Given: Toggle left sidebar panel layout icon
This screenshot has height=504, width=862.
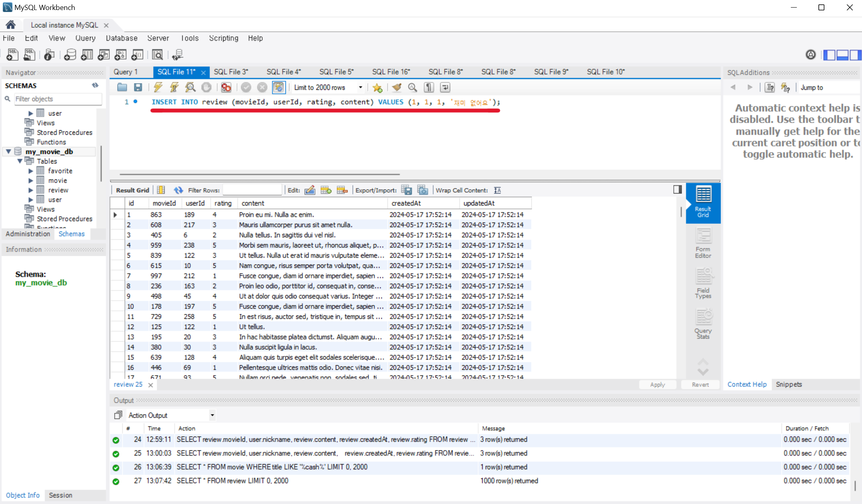Looking at the screenshot, I should (829, 55).
